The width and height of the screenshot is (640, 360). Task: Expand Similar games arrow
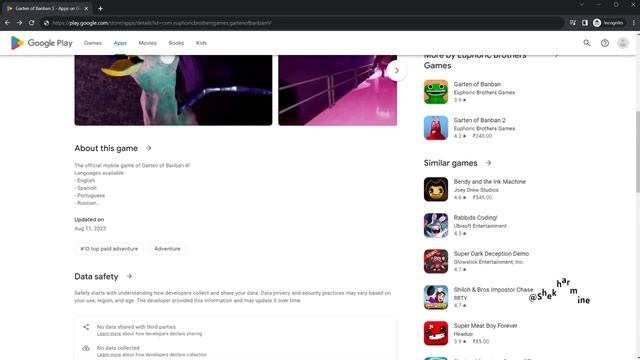[488, 163]
